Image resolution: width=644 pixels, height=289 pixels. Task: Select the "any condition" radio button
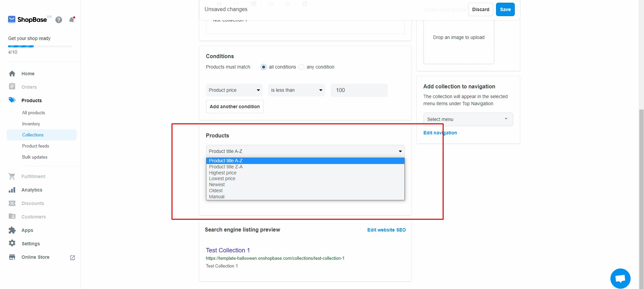301,67
